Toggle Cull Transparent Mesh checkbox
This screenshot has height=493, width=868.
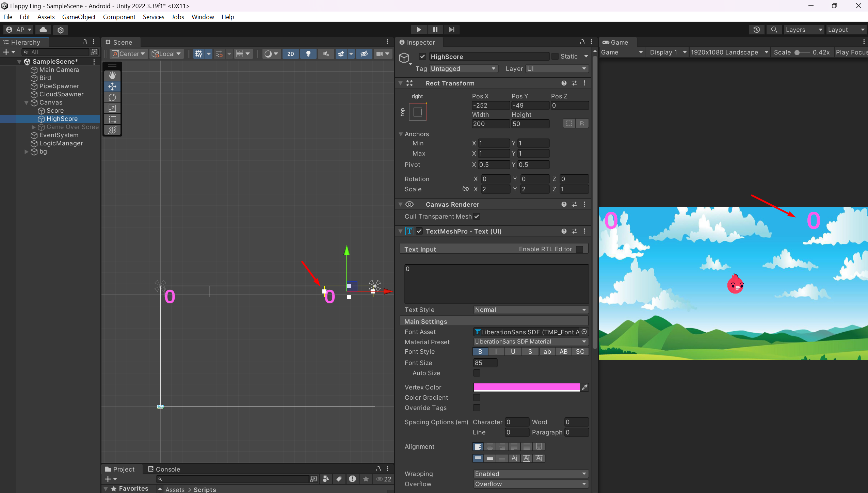coord(477,217)
